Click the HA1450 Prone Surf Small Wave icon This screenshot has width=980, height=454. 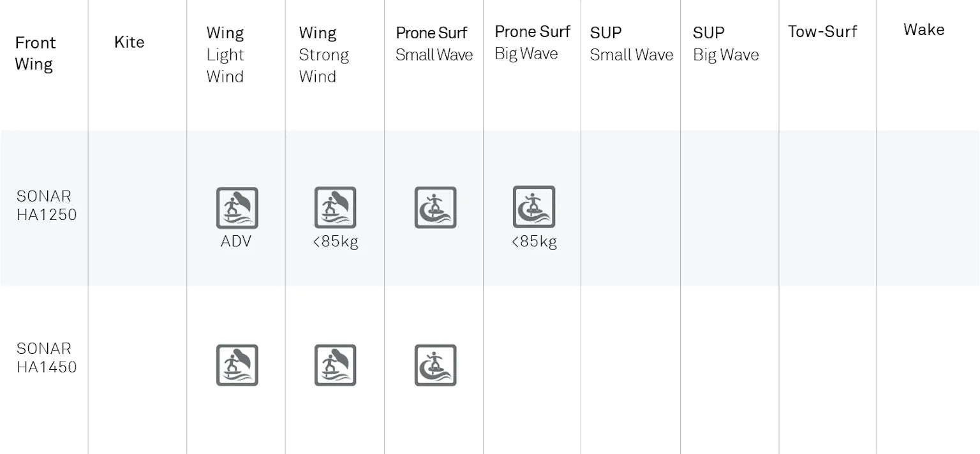(x=435, y=365)
